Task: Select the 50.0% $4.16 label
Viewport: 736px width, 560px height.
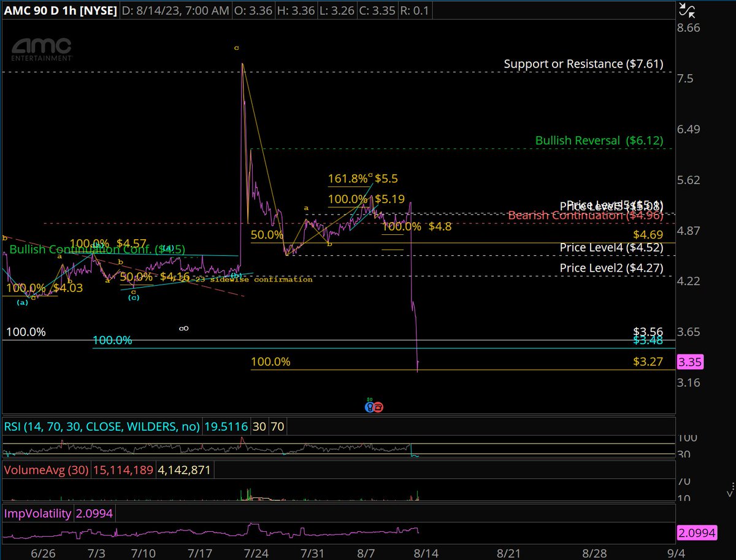Action: pos(155,277)
